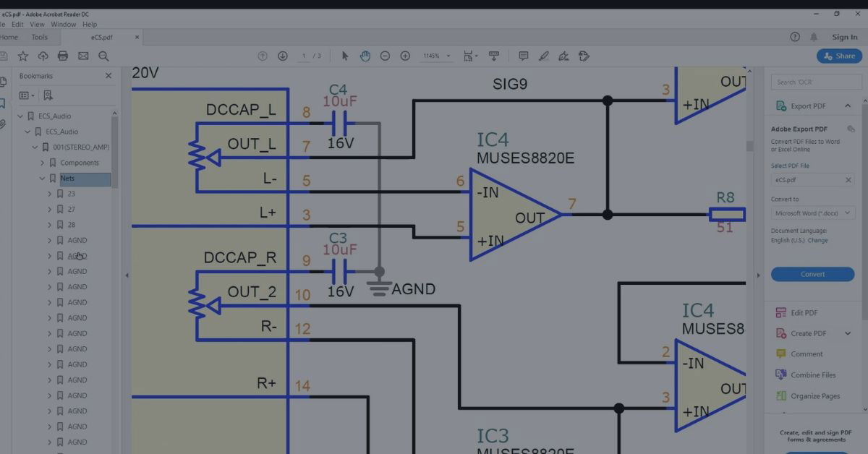The image size is (868, 454).
Task: Click the zoom out minus icon
Action: (385, 56)
